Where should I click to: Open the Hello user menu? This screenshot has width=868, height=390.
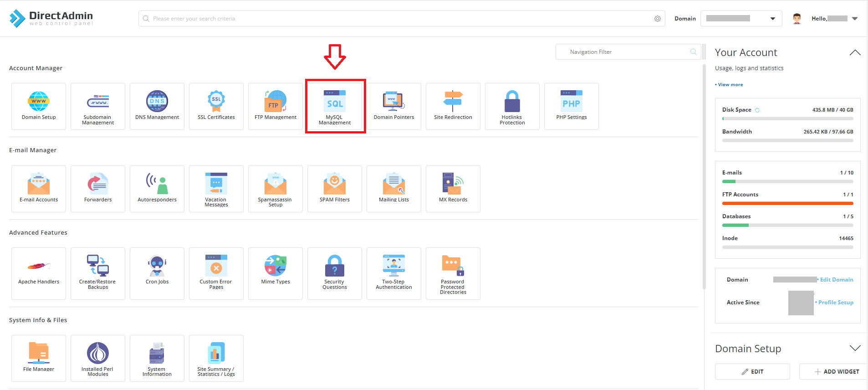834,19
